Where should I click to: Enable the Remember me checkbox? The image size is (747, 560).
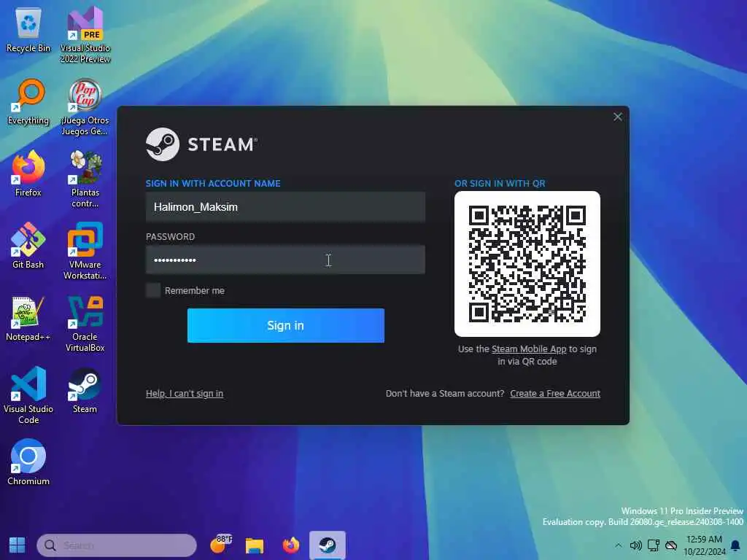[x=153, y=290]
